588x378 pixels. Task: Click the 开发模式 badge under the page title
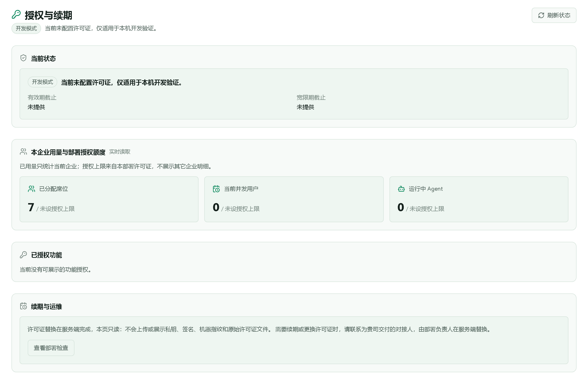(x=26, y=28)
